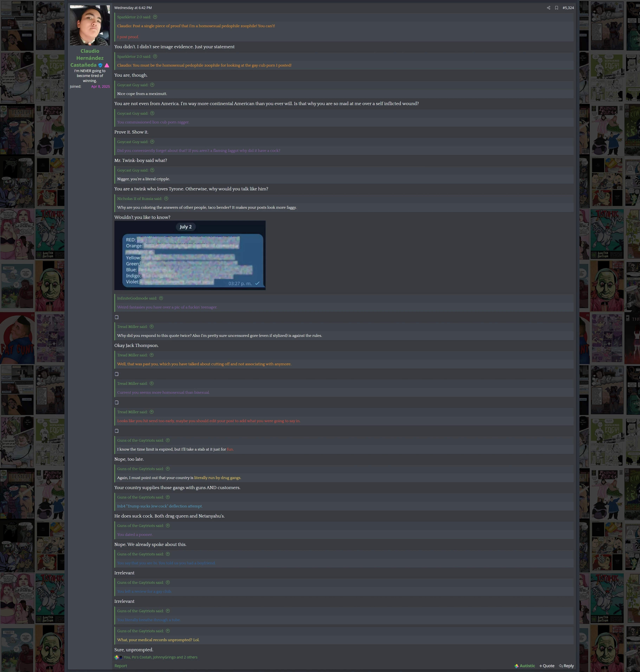Click Reply to respond to the post
640x672 pixels.
tap(566, 666)
